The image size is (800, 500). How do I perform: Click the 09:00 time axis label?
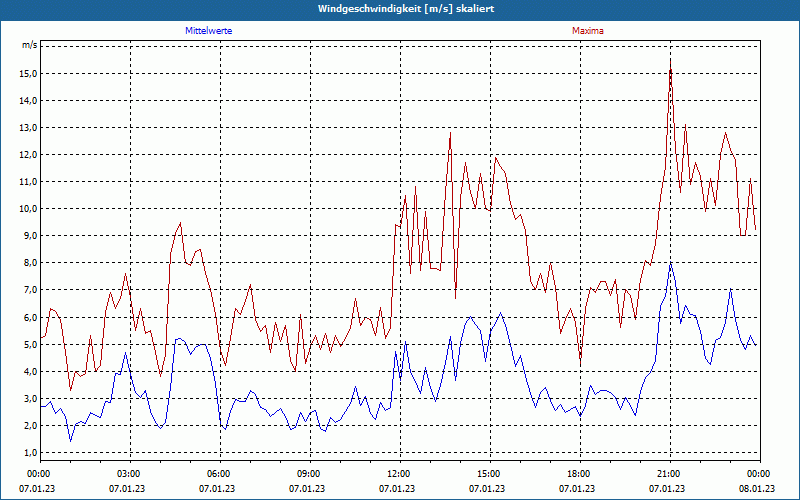(x=307, y=474)
